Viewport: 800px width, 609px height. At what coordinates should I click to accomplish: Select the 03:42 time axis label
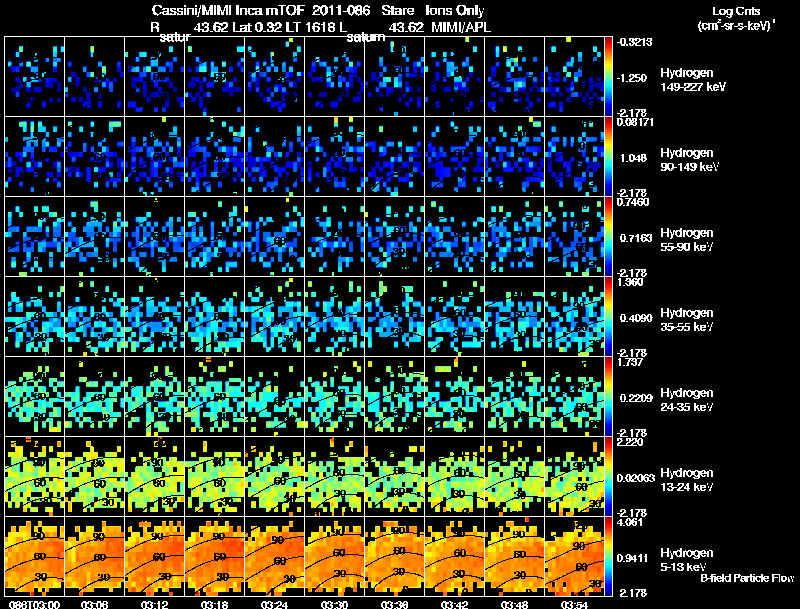point(454,605)
